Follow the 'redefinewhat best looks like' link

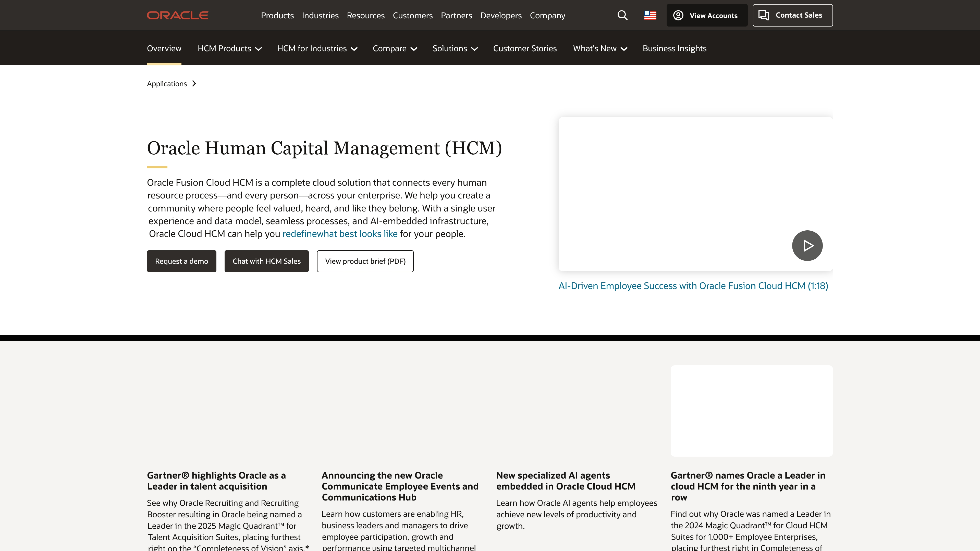coord(340,234)
